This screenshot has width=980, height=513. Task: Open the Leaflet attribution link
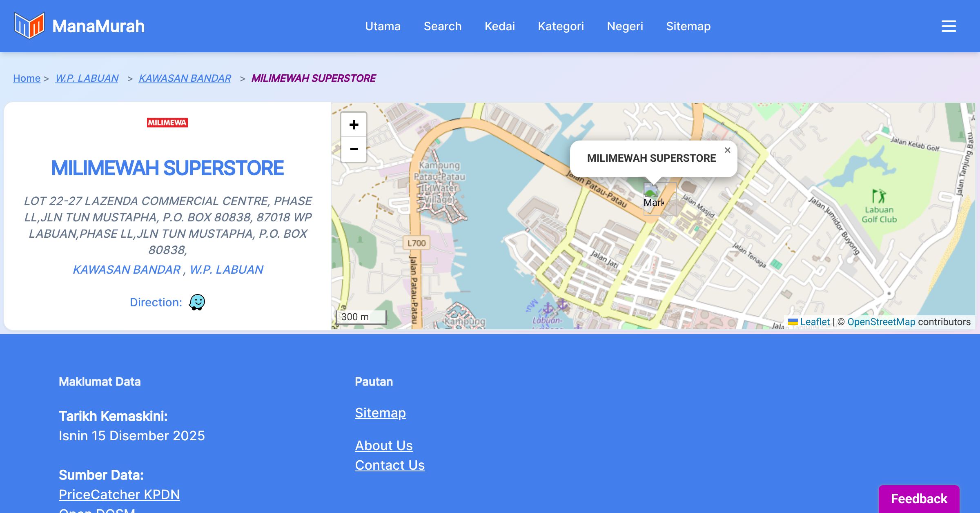[814, 322]
